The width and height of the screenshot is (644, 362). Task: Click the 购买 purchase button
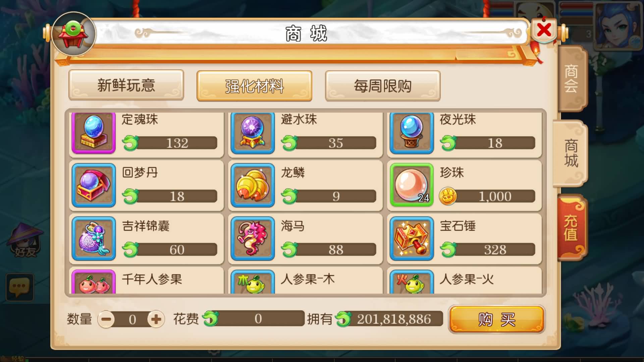[x=497, y=319]
